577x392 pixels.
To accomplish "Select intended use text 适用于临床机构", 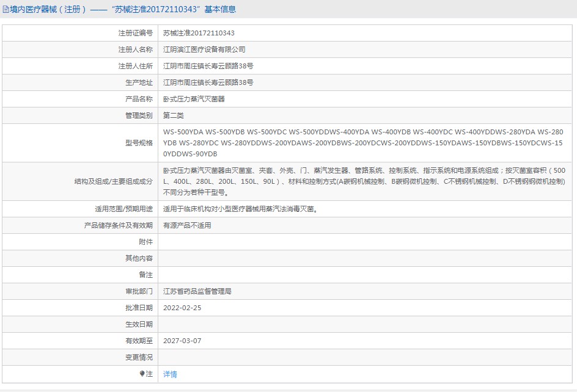I will (240, 209).
